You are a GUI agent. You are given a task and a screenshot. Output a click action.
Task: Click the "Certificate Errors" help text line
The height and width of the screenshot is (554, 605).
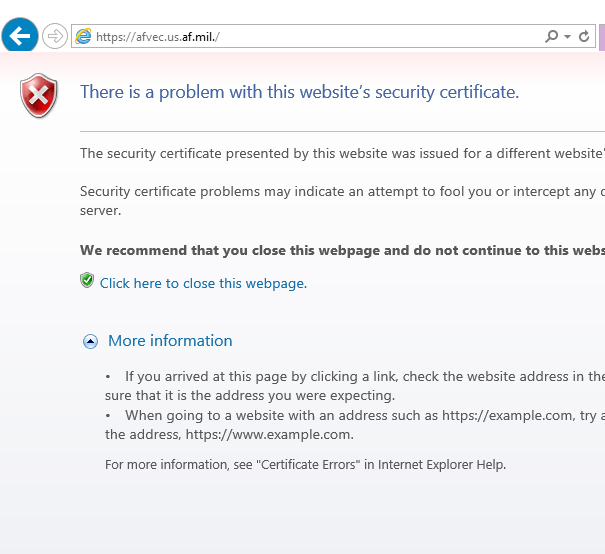click(x=305, y=464)
